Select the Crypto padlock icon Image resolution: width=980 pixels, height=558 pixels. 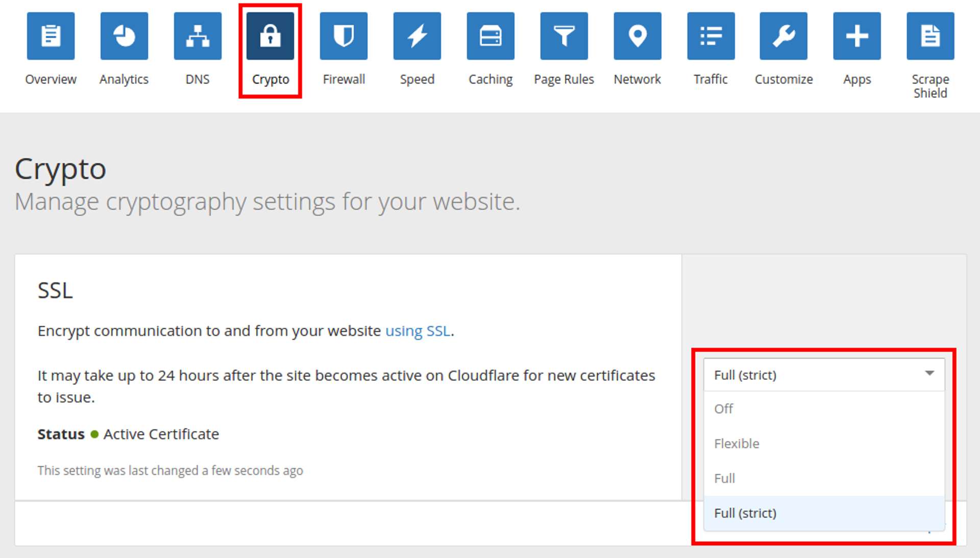pyautogui.click(x=270, y=36)
